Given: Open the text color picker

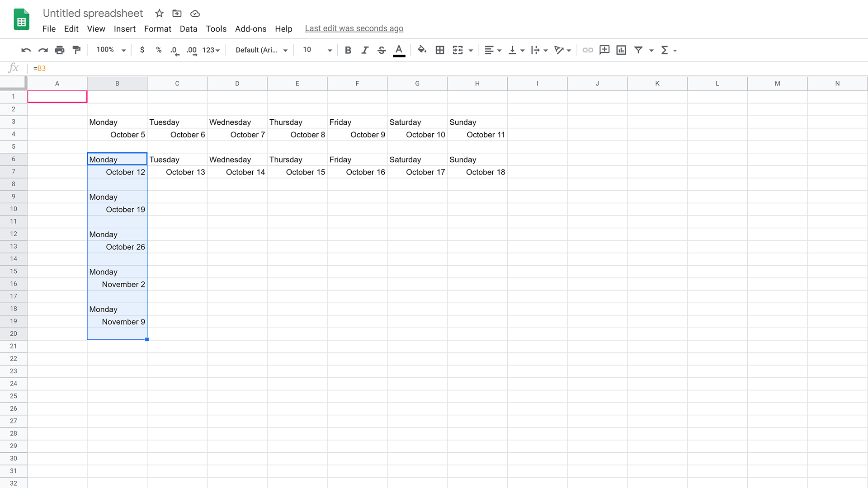Looking at the screenshot, I should pyautogui.click(x=399, y=50).
